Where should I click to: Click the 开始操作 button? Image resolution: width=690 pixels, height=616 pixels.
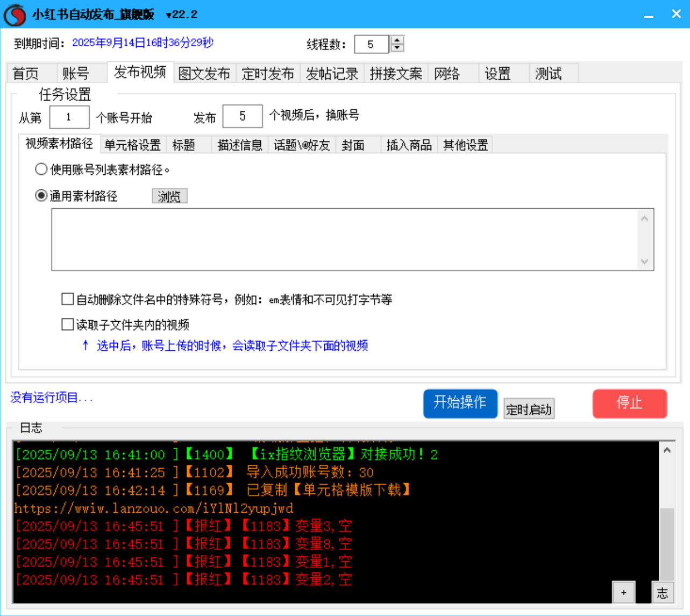tap(460, 403)
